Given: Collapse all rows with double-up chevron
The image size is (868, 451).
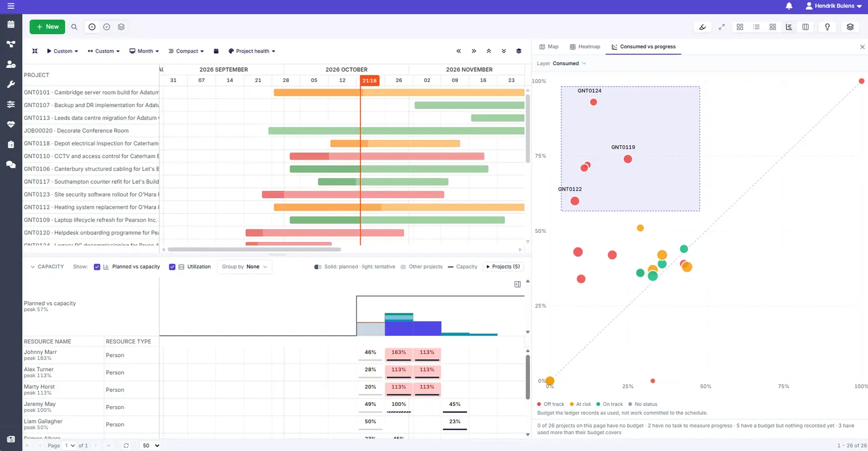Looking at the screenshot, I should (x=489, y=51).
